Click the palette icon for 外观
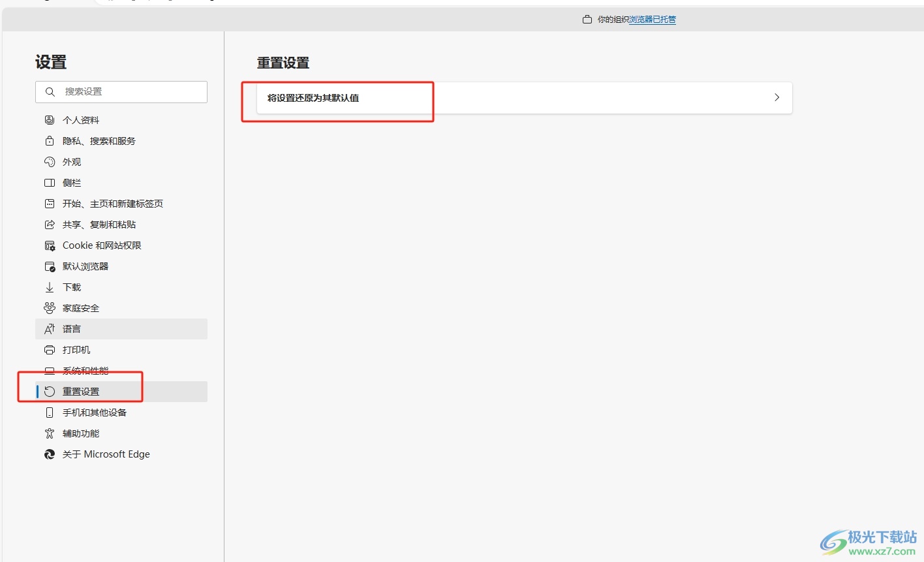Viewport: 924px width, 562px height. (x=50, y=162)
